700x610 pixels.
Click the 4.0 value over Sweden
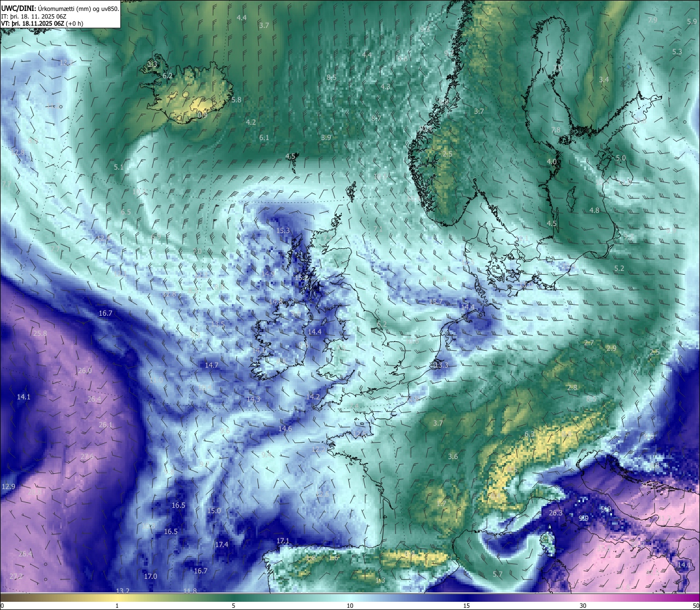point(552,161)
